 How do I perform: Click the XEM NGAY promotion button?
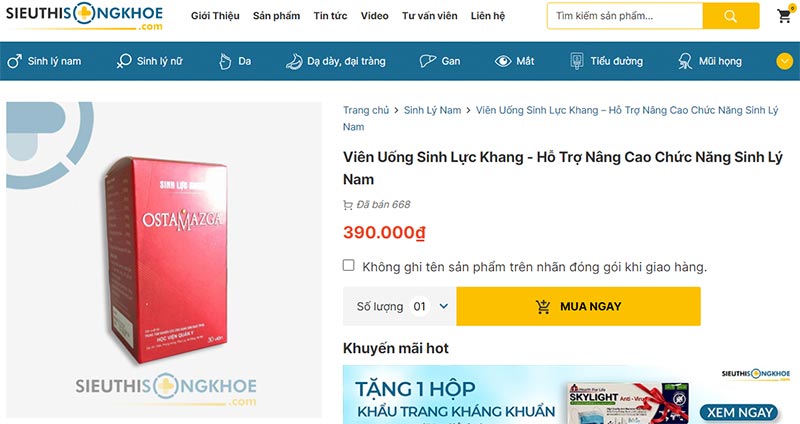(x=739, y=412)
